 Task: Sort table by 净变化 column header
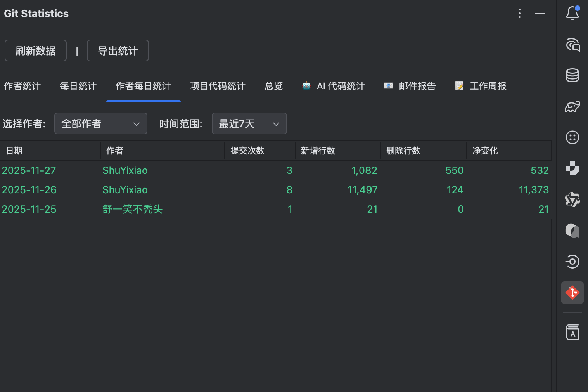coord(485,151)
